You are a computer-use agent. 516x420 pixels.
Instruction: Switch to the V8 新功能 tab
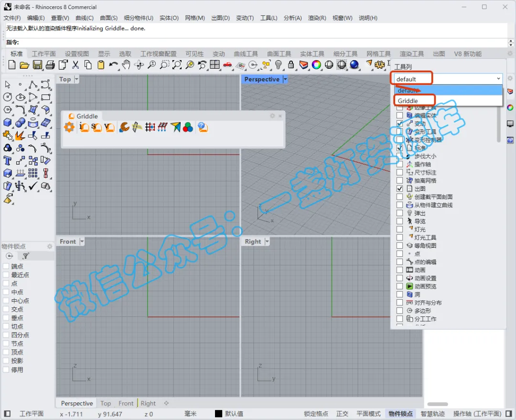pos(468,54)
